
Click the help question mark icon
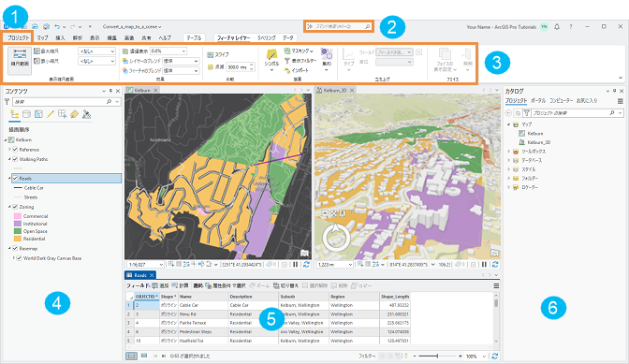tap(571, 27)
